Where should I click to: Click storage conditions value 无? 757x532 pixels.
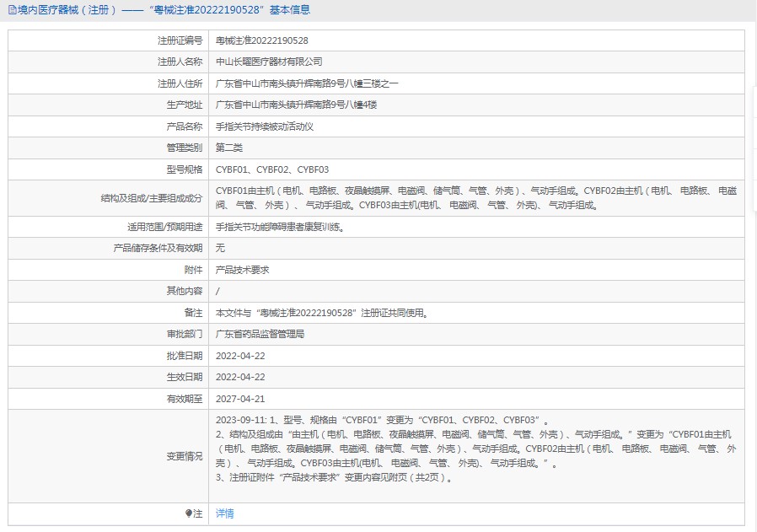tap(220, 248)
